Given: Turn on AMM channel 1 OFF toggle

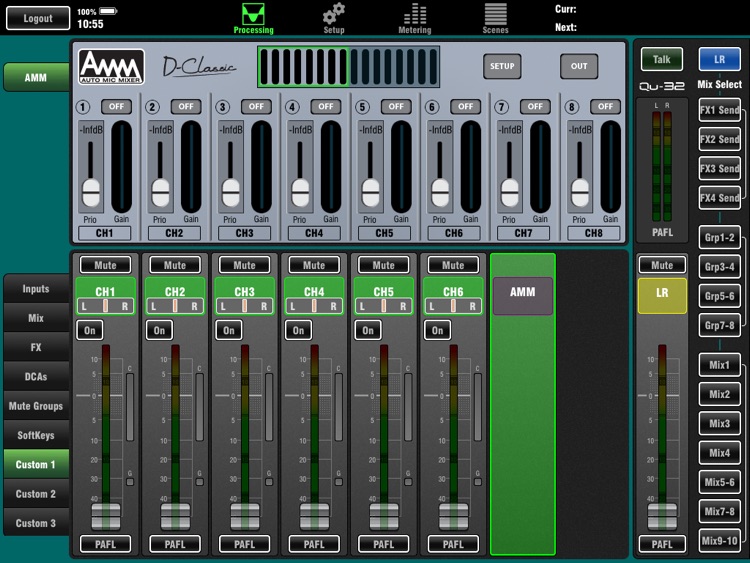Looking at the screenshot, I should point(116,106).
